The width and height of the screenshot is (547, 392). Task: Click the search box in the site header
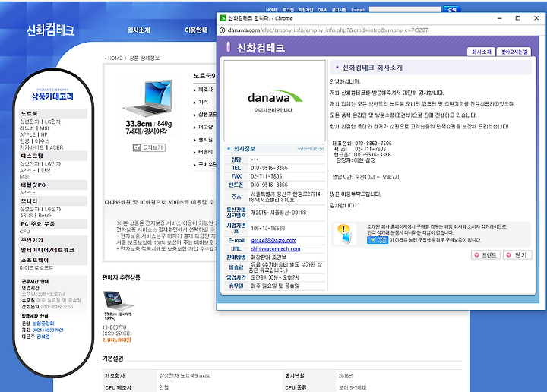click(x=405, y=9)
